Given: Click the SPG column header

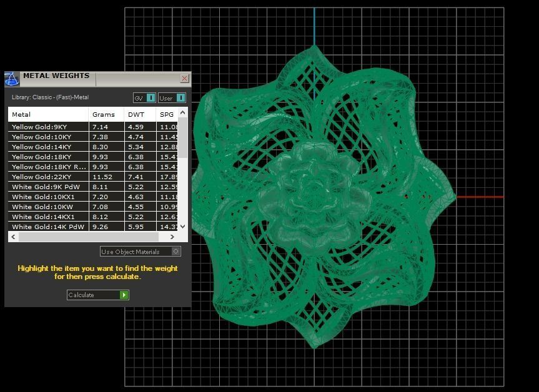Looking at the screenshot, I should [x=166, y=114].
